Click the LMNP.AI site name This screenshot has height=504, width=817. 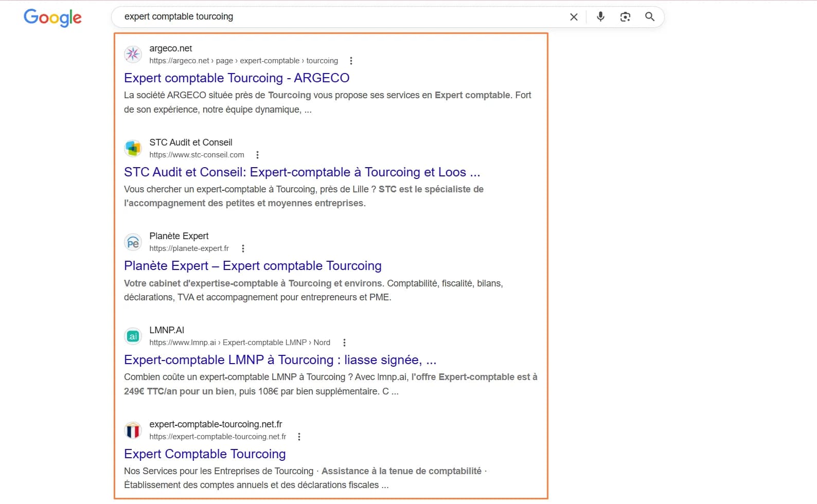click(x=167, y=330)
